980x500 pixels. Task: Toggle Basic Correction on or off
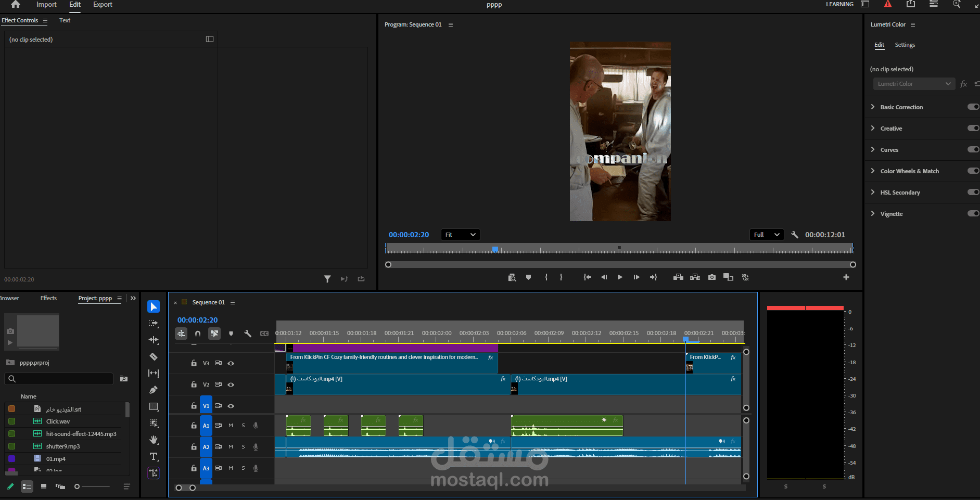coord(973,107)
